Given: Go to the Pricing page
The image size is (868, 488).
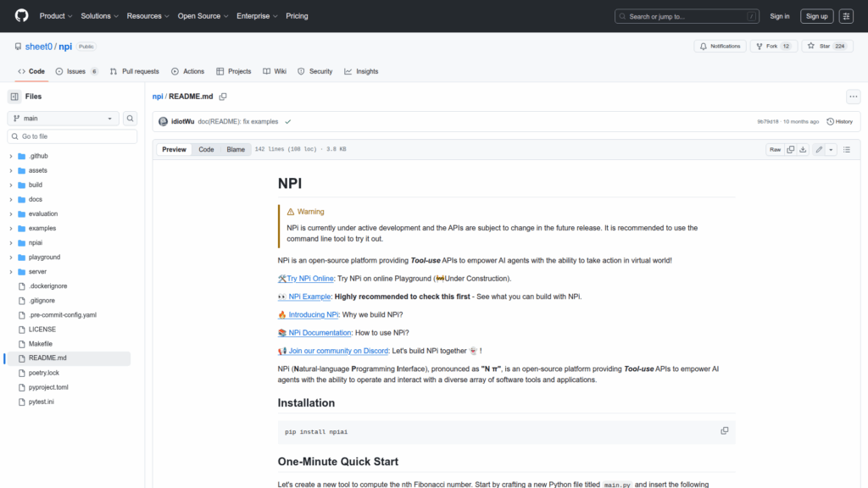Looking at the screenshot, I should click(x=297, y=16).
